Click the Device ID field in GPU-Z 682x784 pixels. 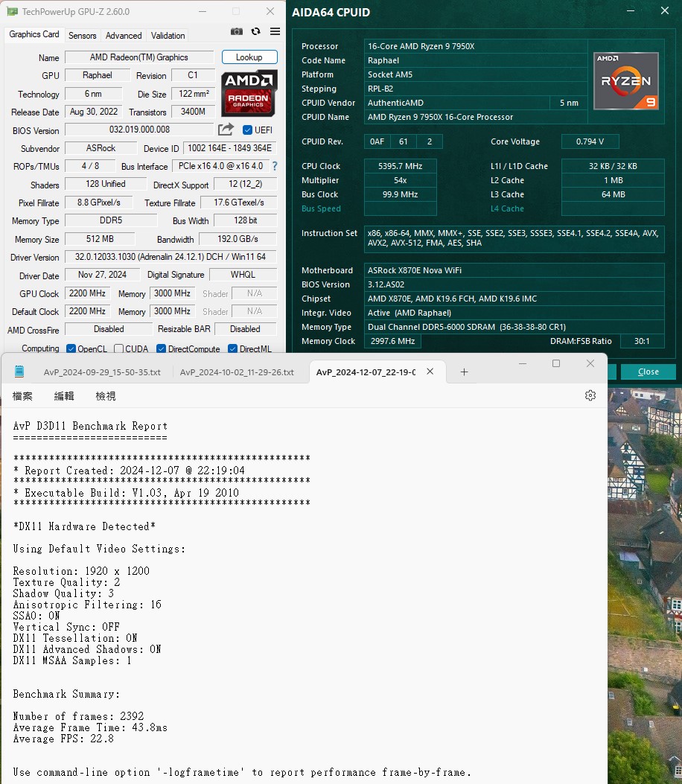point(229,148)
